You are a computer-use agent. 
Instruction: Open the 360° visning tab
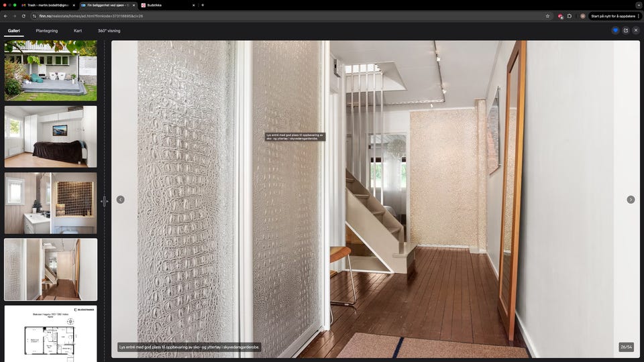coord(109,31)
